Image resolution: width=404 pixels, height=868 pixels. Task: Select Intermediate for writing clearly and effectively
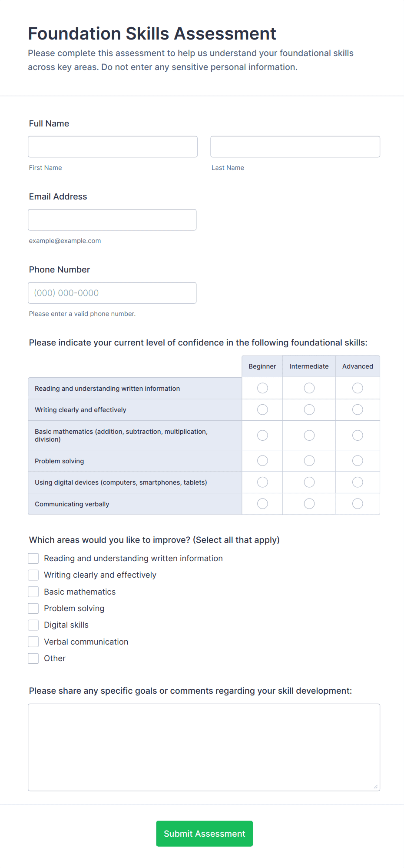click(x=309, y=409)
